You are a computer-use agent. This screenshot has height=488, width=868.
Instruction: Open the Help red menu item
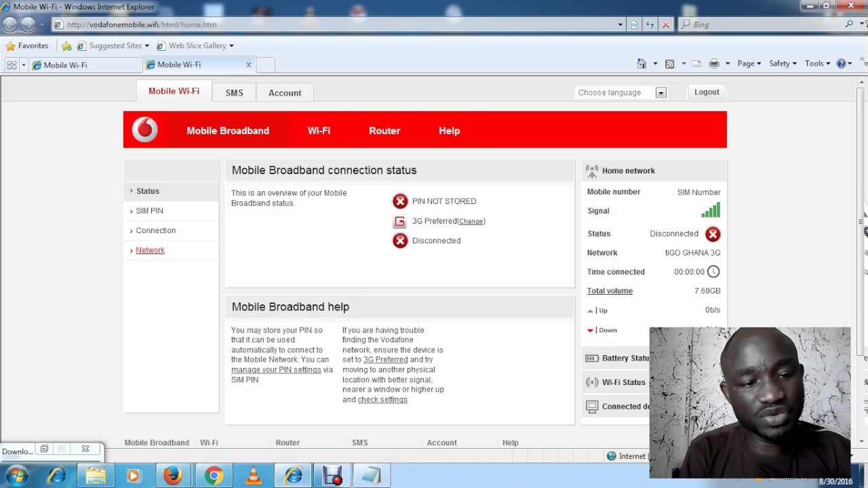(x=449, y=130)
